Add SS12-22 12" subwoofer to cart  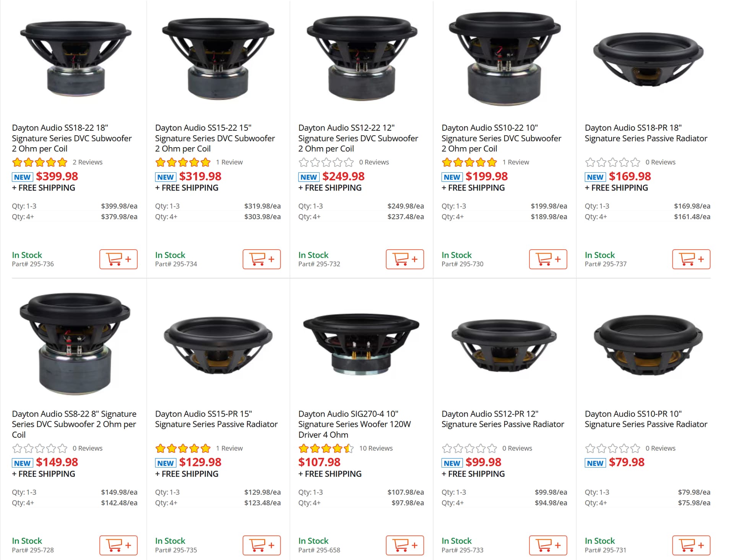(x=404, y=259)
